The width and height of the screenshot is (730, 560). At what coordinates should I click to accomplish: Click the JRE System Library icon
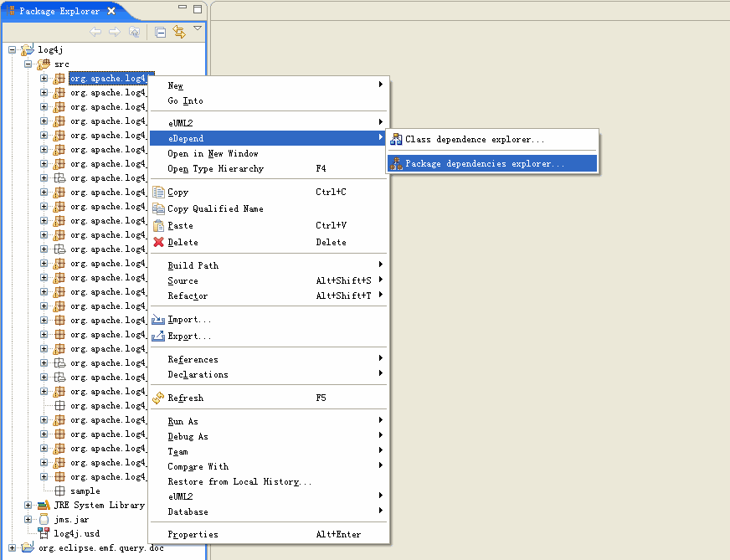pyautogui.click(x=44, y=505)
